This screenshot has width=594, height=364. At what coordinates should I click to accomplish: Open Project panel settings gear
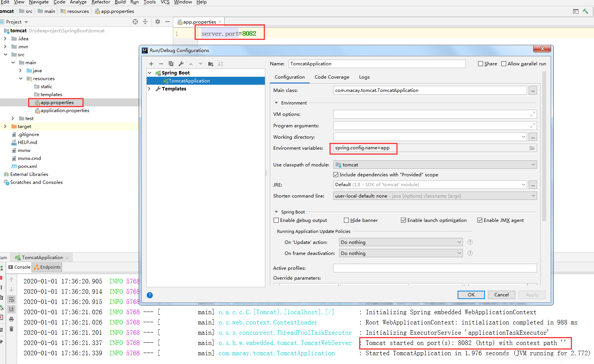pyautogui.click(x=158, y=22)
